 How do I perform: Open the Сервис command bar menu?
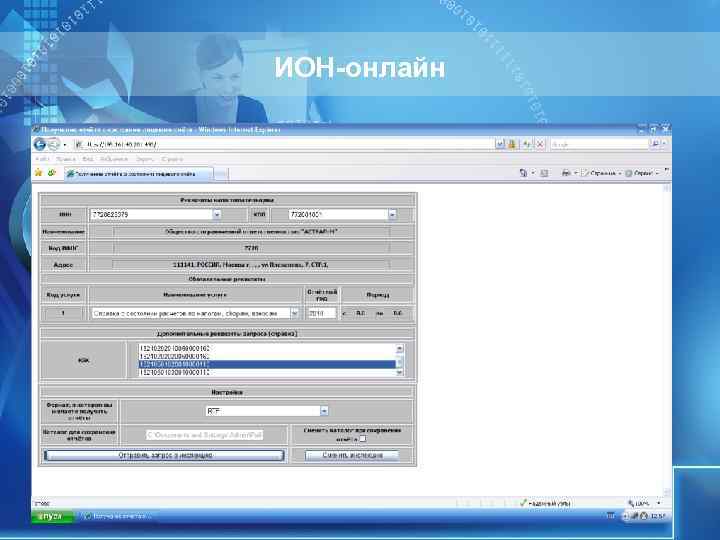click(642, 173)
